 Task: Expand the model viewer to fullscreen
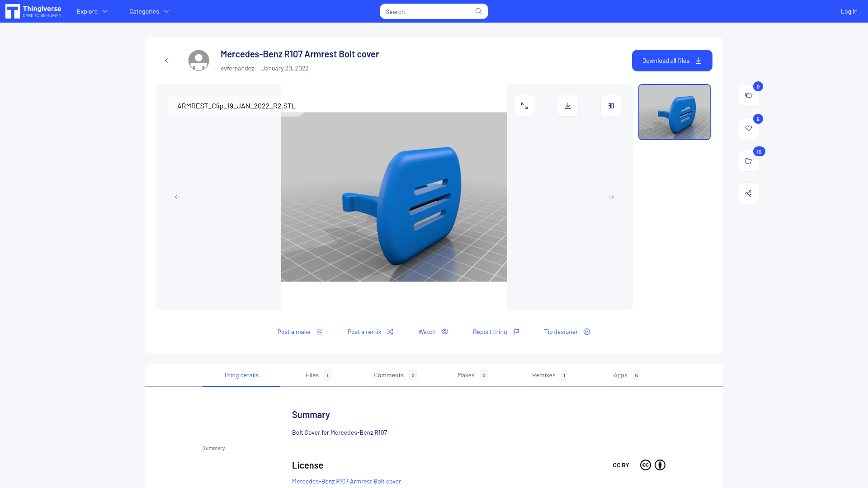coord(524,106)
